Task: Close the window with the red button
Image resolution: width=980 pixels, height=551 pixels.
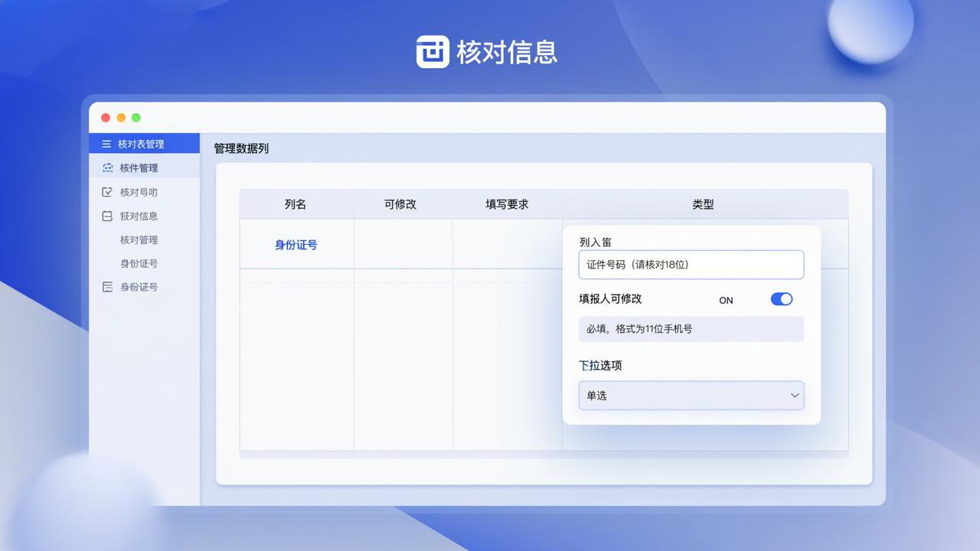Action: pos(106,118)
